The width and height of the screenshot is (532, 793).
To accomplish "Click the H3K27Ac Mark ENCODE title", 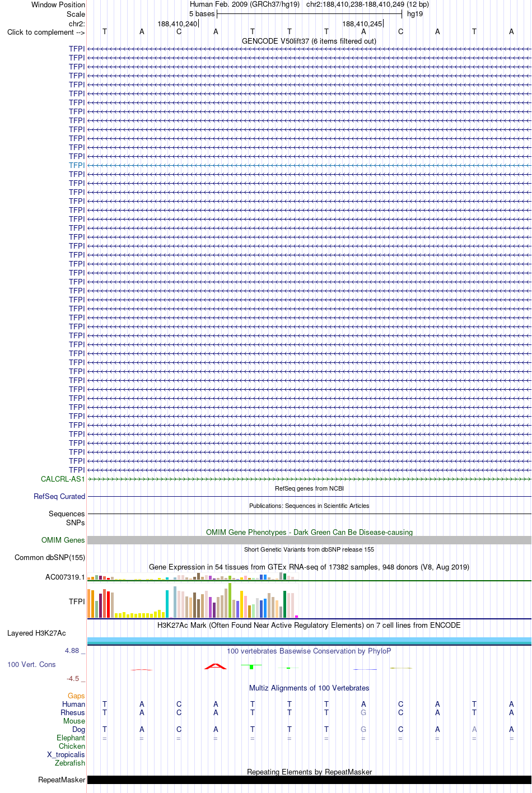I will (309, 625).
